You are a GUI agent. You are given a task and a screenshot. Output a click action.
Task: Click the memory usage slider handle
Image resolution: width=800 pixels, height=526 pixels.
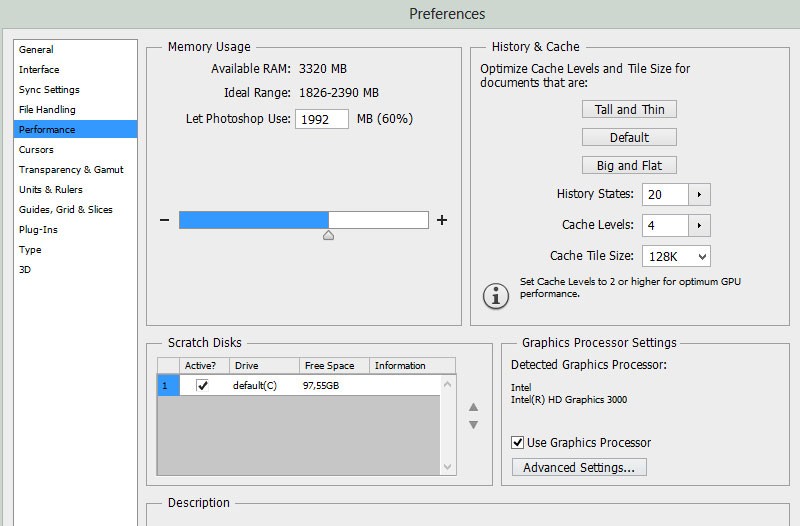coord(328,236)
